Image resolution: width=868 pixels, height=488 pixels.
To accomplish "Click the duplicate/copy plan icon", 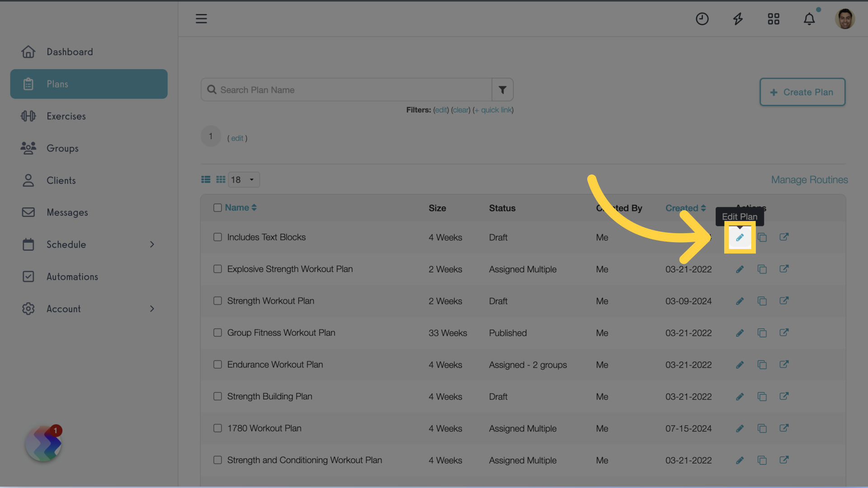I will click(762, 237).
